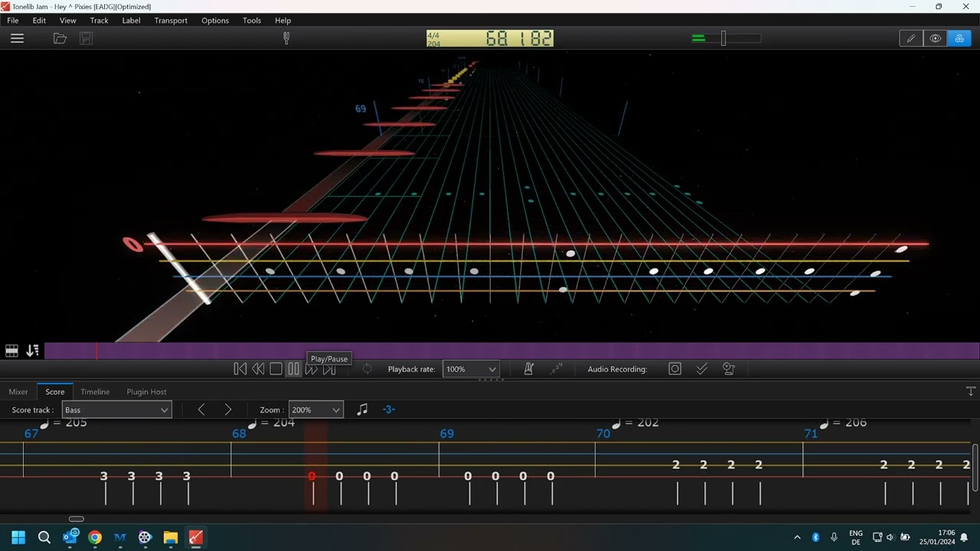Open the View menu
This screenshot has height=551, width=980.
coord(67,21)
